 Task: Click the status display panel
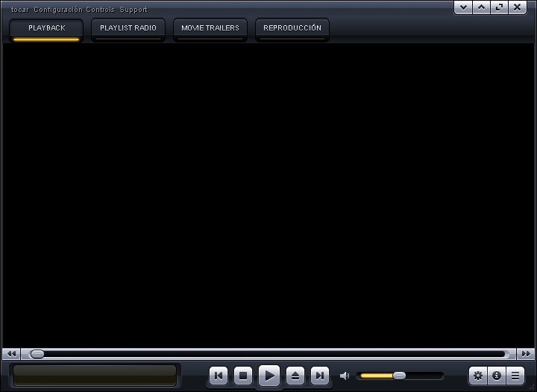pyautogui.click(x=95, y=376)
